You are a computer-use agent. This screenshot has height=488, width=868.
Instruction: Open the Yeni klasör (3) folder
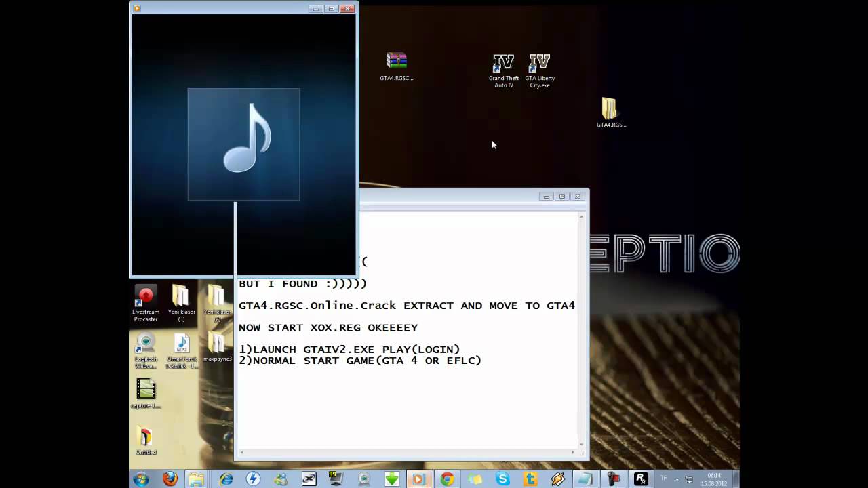181,303
